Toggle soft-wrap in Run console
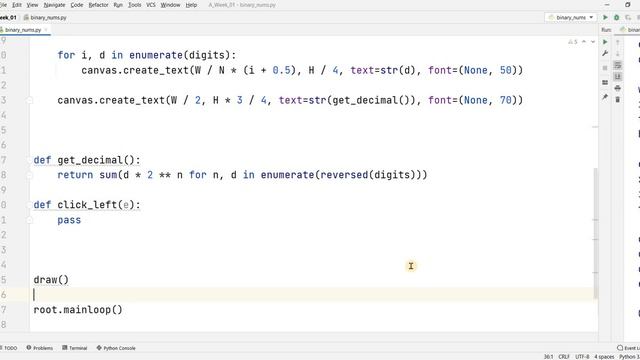The height and width of the screenshot is (360, 640). (x=618, y=65)
